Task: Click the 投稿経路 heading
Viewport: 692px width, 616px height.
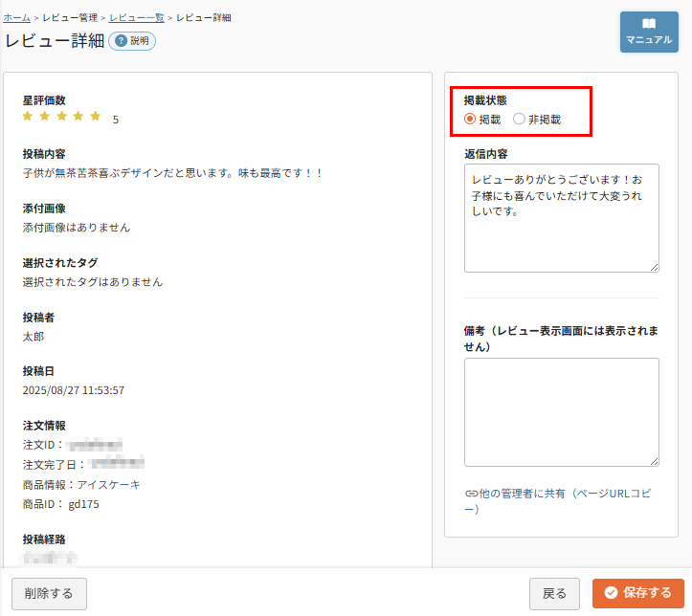Action: point(44,539)
